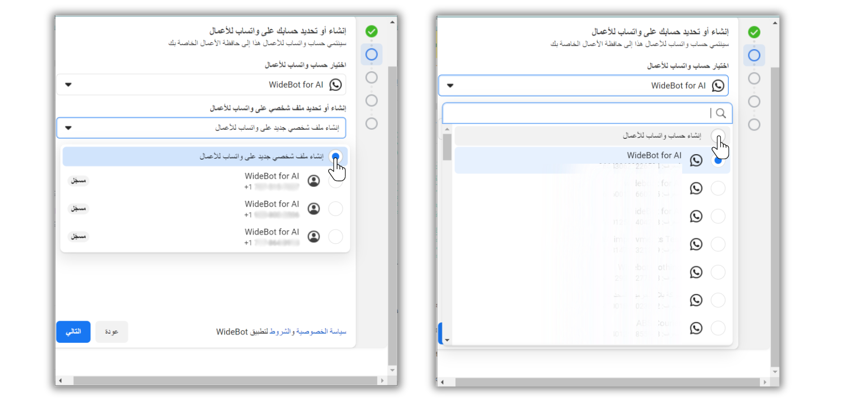Click the current blue step circle in the left panel

pyautogui.click(x=372, y=54)
